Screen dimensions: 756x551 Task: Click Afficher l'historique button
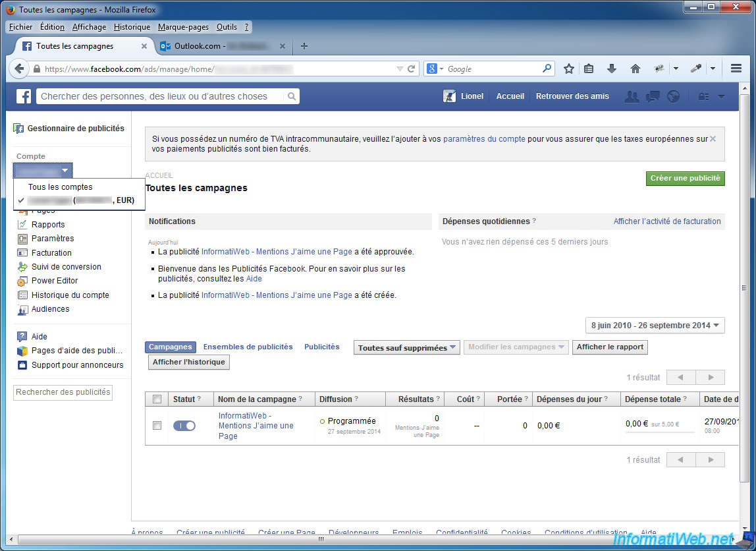pyautogui.click(x=189, y=362)
